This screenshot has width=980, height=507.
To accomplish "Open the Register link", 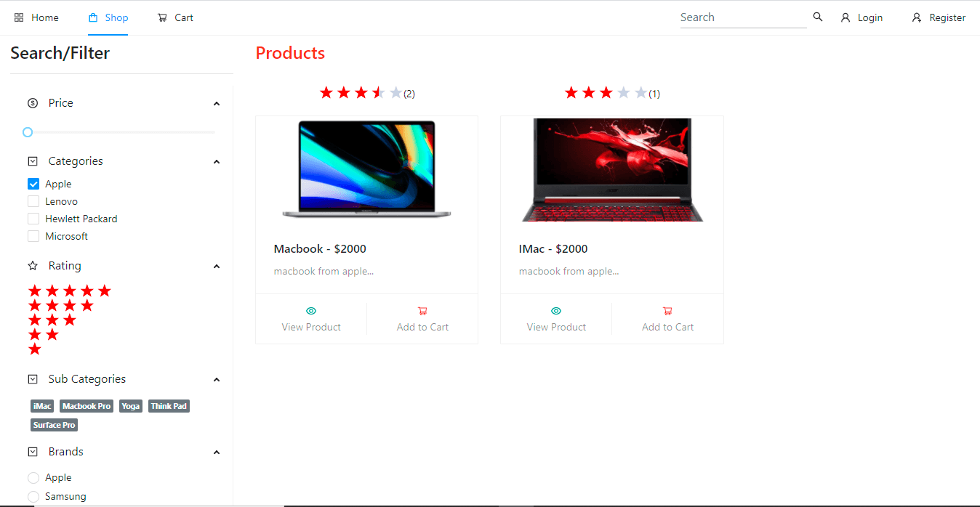I will [x=939, y=17].
